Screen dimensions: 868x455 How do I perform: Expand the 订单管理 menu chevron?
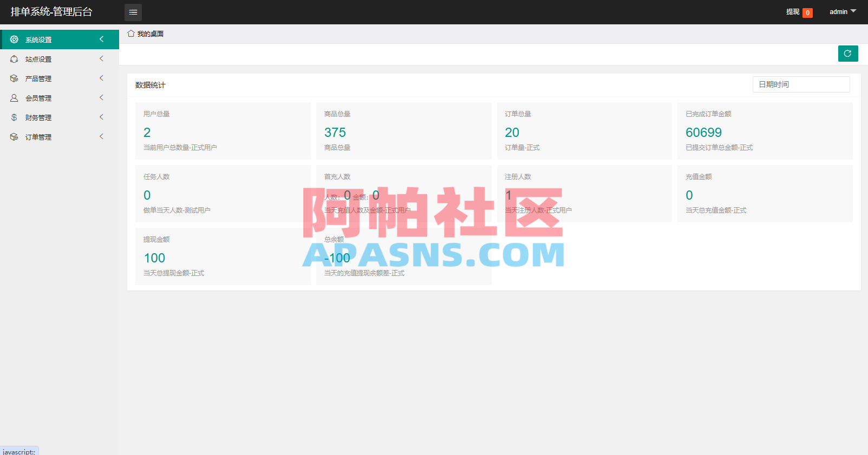(101, 136)
